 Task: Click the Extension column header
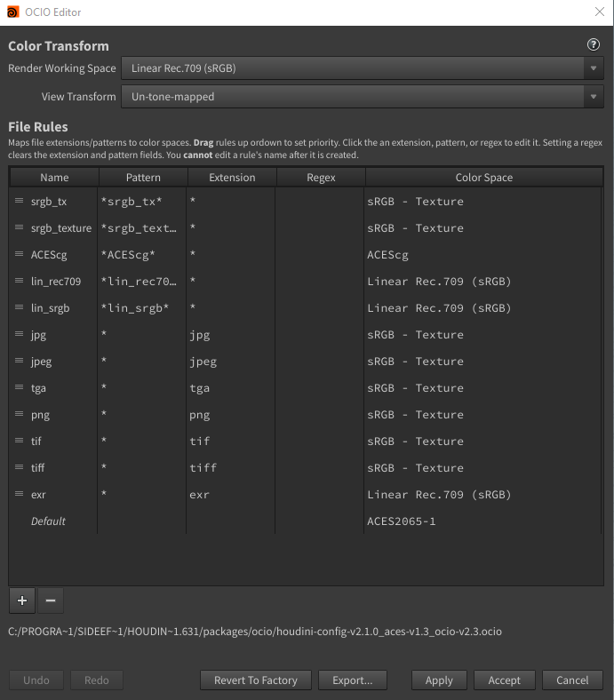[x=232, y=178]
